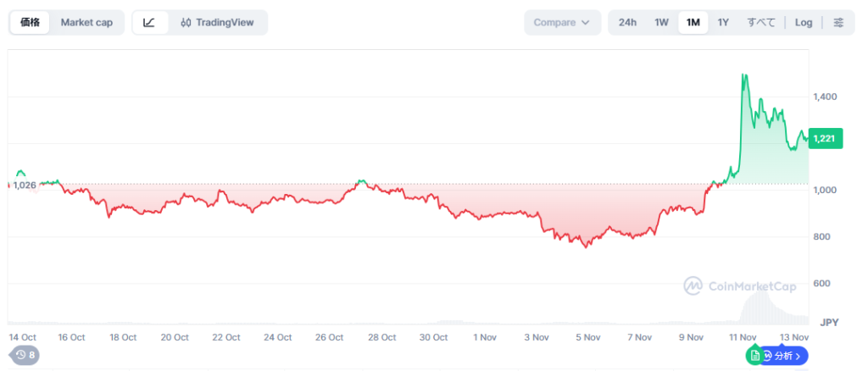Switch to the Market cap view
This screenshot has height=371, width=868.
[86, 23]
